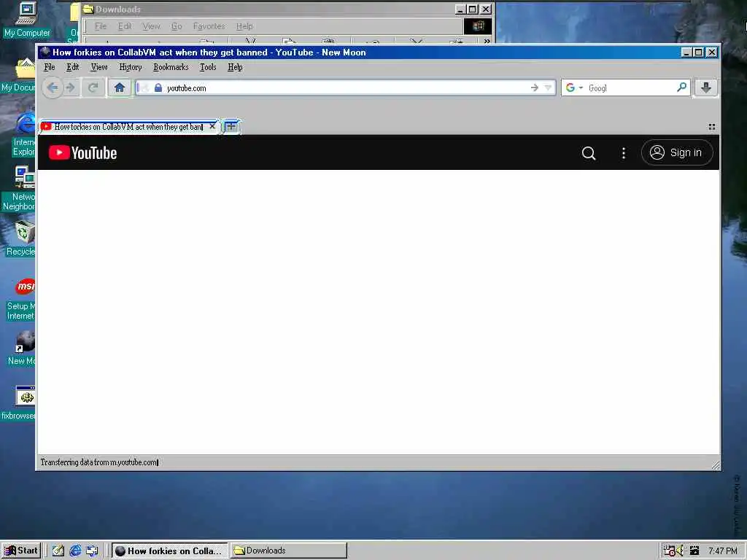Reload the current YouTube page
The image size is (747, 560).
[93, 87]
